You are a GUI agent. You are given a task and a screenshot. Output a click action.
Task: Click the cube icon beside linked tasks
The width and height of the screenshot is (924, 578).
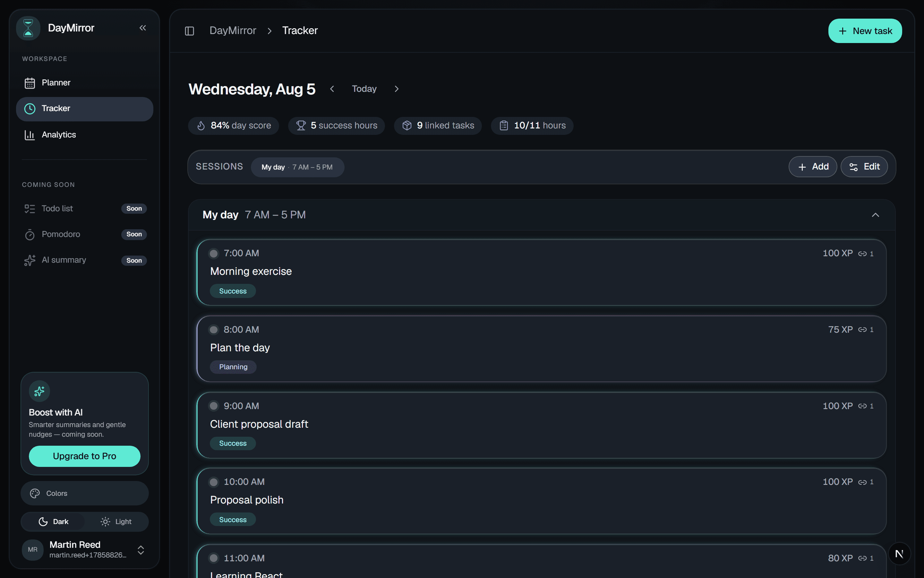coord(407,125)
